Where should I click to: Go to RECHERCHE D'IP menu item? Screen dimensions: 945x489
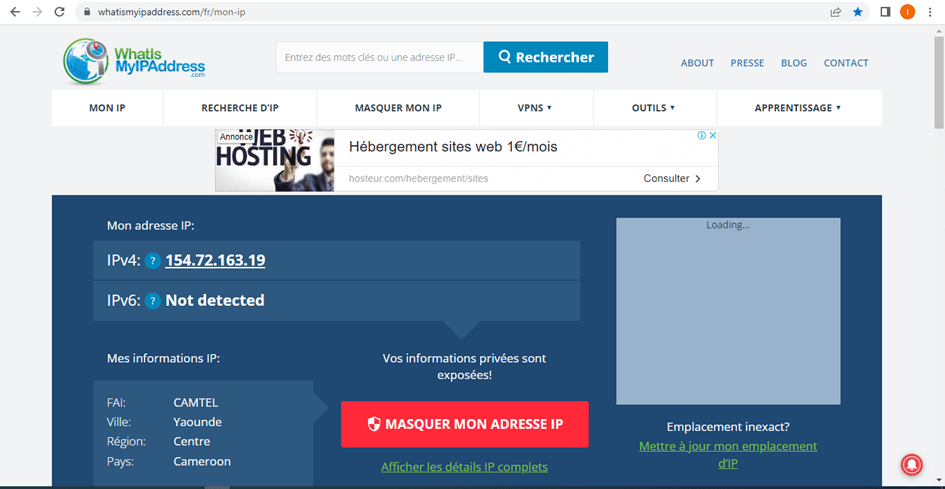tap(240, 108)
